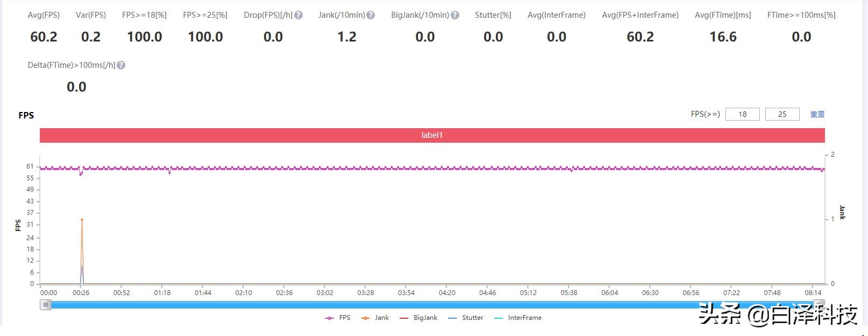Edit the FPS threshold field showing 18
The height and width of the screenshot is (336, 868).
[x=743, y=114]
